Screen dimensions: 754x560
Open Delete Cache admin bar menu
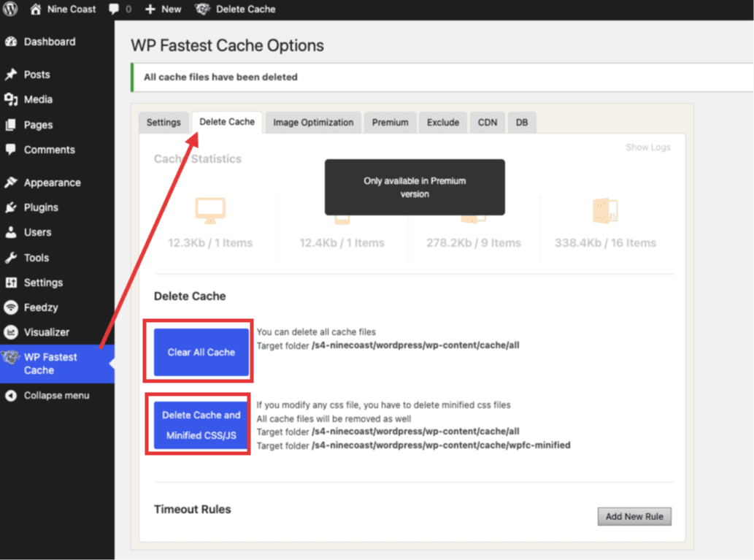tap(236, 9)
